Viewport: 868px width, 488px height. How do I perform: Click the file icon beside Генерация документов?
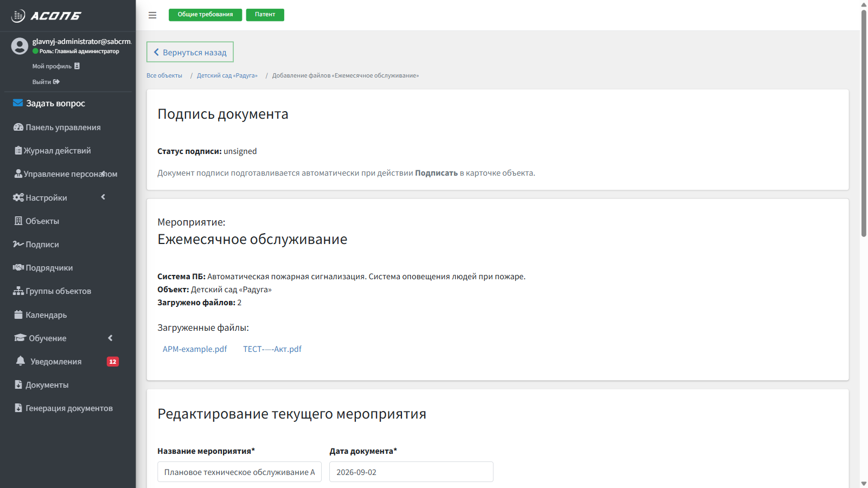coord(18,408)
